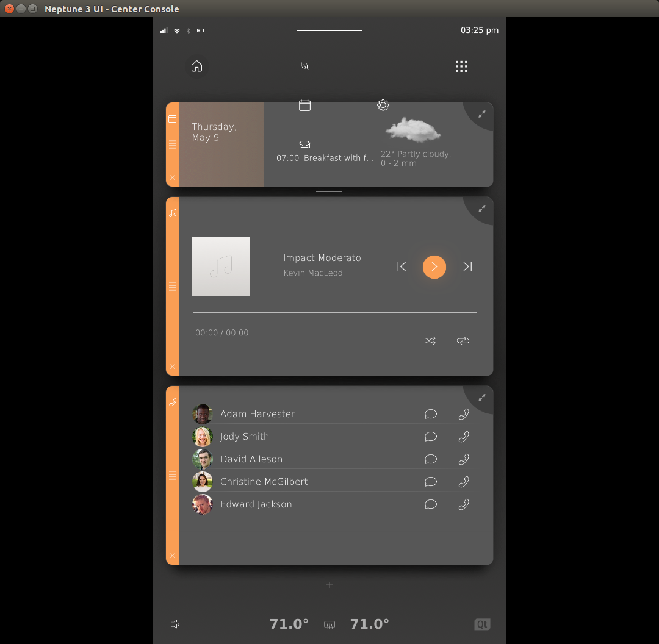Open the Qt logo button
This screenshot has width=659, height=644.
click(x=482, y=624)
